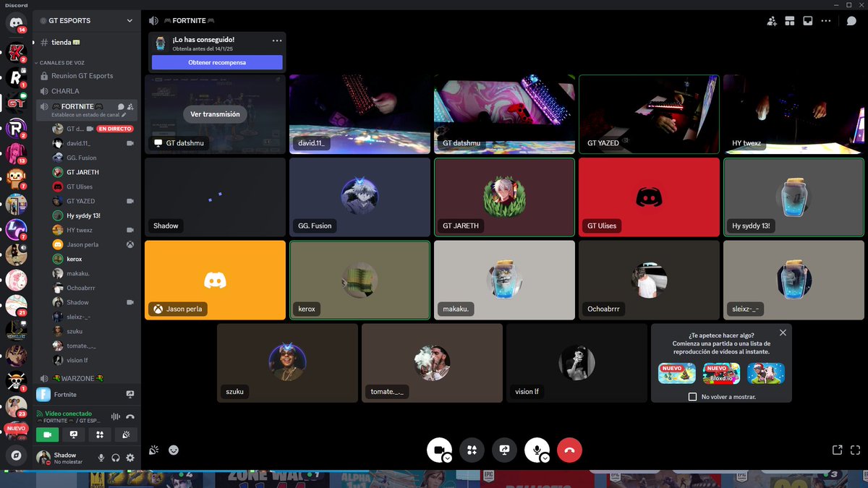Deafen via user panel headphones icon

(116, 458)
